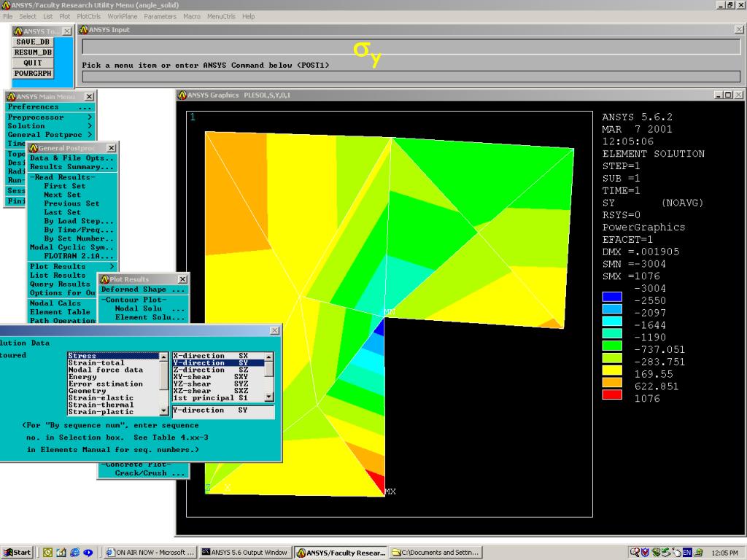Click the up arrow of the stress component list

(x=269, y=356)
